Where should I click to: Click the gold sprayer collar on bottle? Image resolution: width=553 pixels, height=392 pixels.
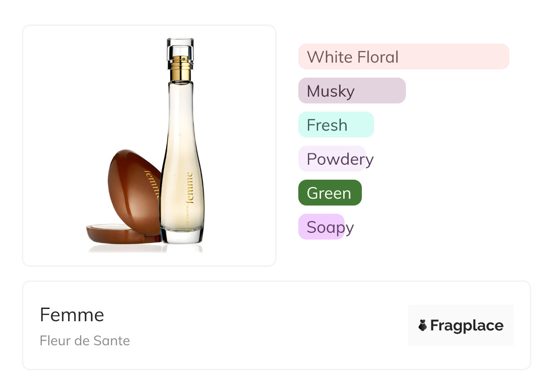(x=181, y=70)
